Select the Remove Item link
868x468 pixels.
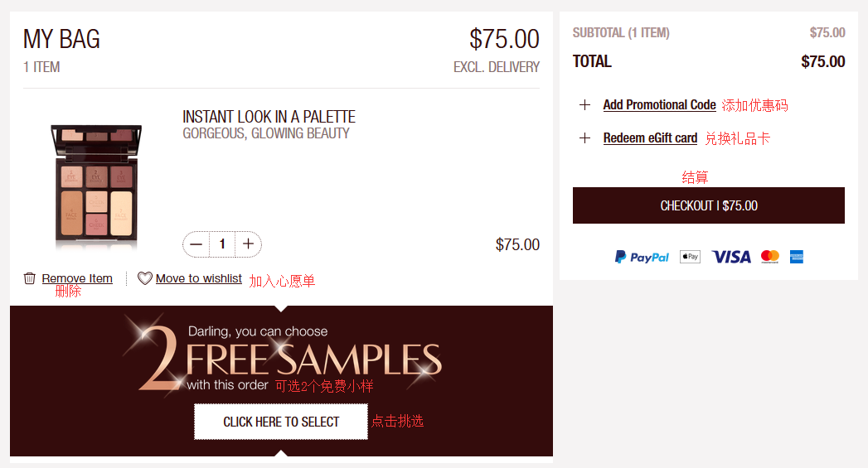pos(77,278)
